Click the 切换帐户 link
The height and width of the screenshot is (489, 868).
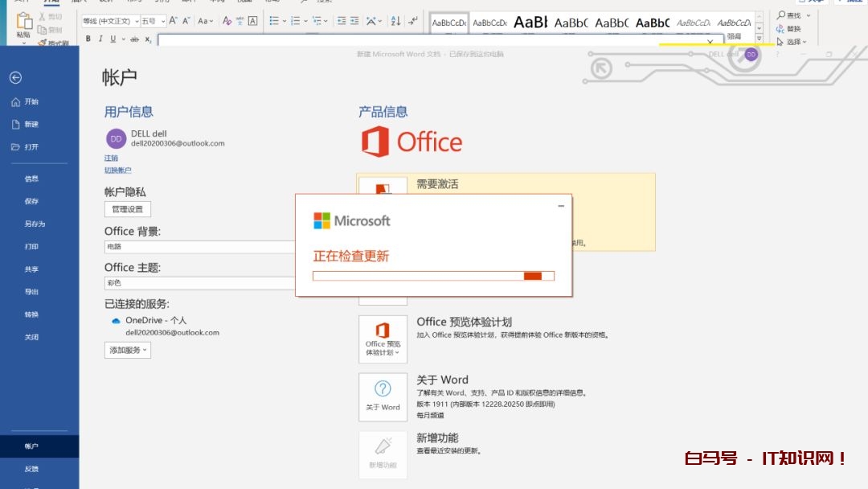pos(117,171)
